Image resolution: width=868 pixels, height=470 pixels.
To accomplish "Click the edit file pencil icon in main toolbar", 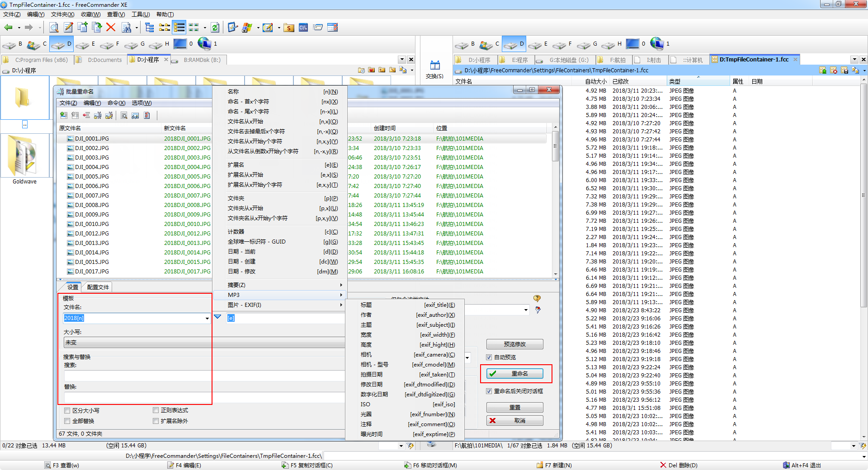I will [68, 28].
